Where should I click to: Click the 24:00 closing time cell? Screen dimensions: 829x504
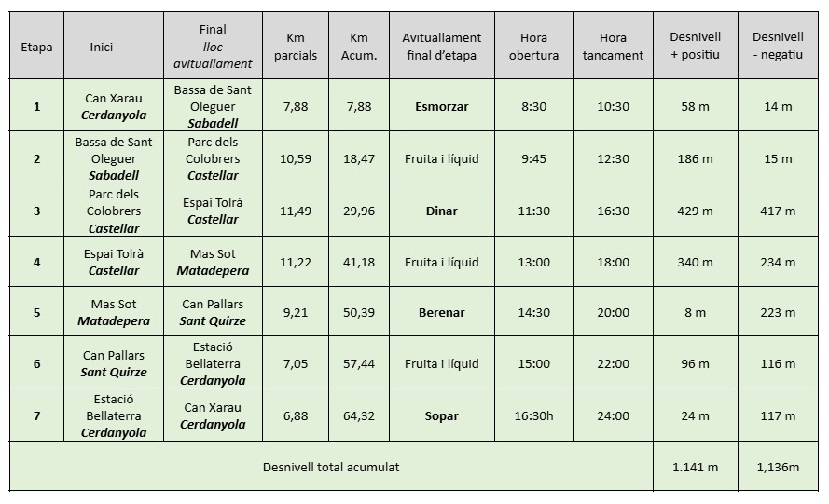tap(613, 415)
